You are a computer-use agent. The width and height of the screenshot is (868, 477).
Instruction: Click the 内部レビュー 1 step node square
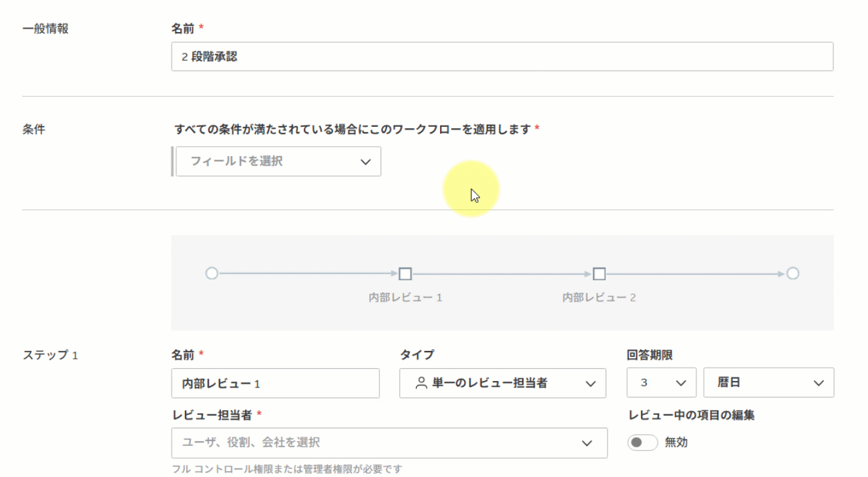click(x=405, y=274)
